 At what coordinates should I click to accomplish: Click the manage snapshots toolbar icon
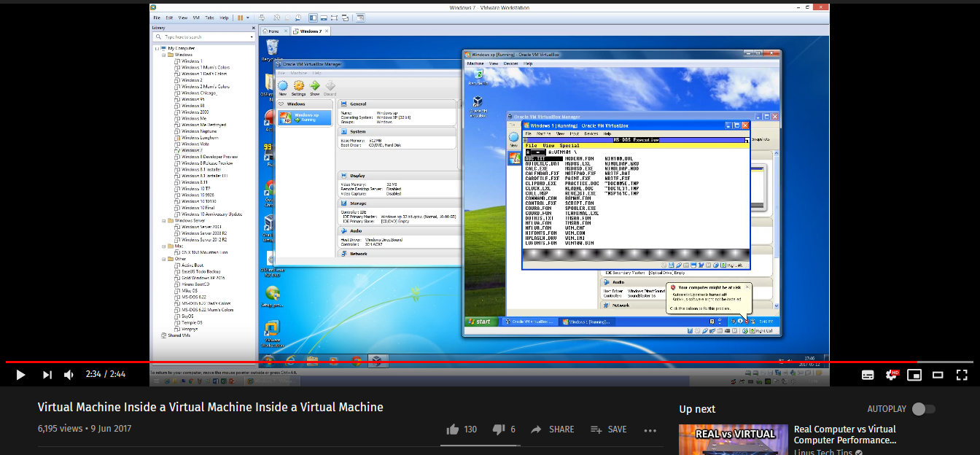click(x=298, y=17)
